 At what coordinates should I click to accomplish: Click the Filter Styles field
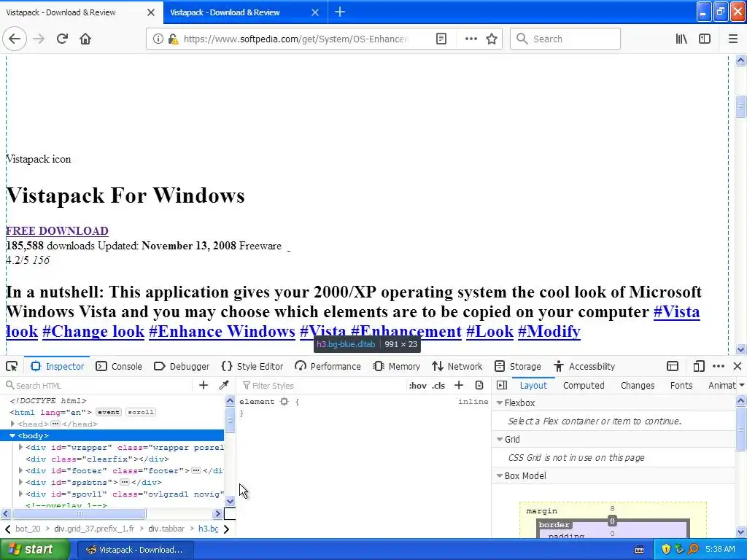click(x=322, y=385)
